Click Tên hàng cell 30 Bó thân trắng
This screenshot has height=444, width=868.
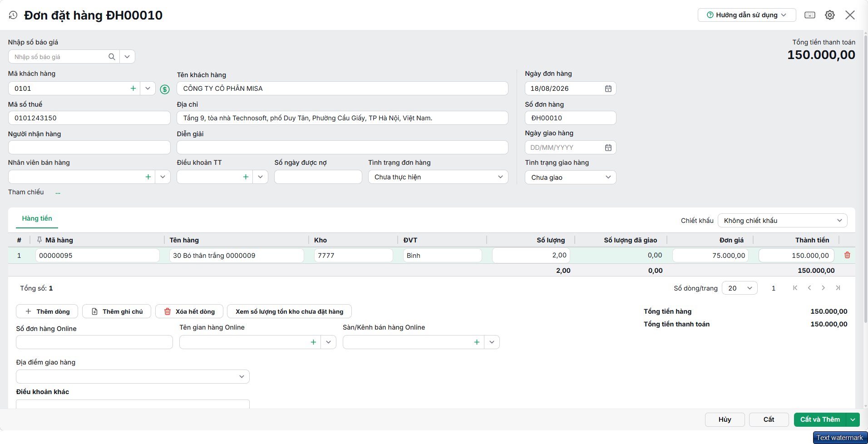pyautogui.click(x=237, y=256)
